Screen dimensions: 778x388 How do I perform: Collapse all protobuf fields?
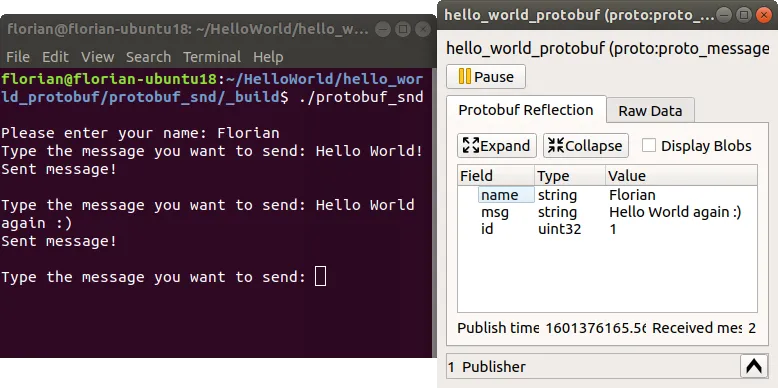tap(585, 145)
